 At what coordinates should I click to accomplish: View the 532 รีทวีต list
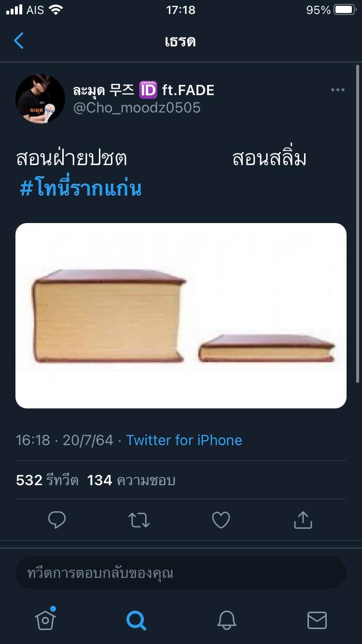click(47, 480)
